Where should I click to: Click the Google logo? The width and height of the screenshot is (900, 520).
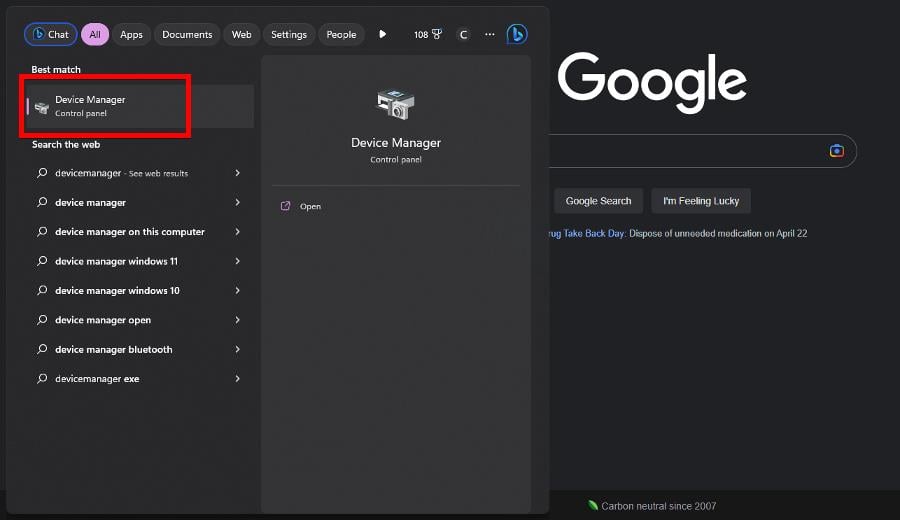click(652, 82)
